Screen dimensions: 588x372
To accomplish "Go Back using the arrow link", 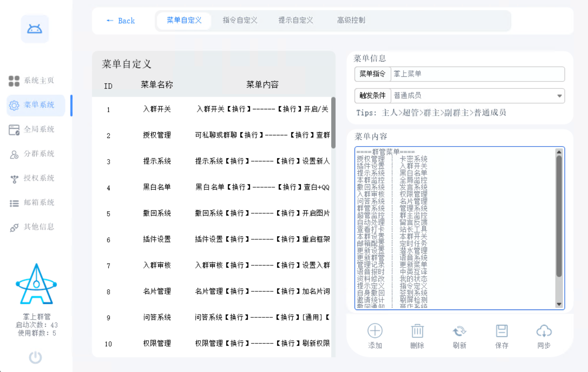I will pyautogui.click(x=120, y=21).
